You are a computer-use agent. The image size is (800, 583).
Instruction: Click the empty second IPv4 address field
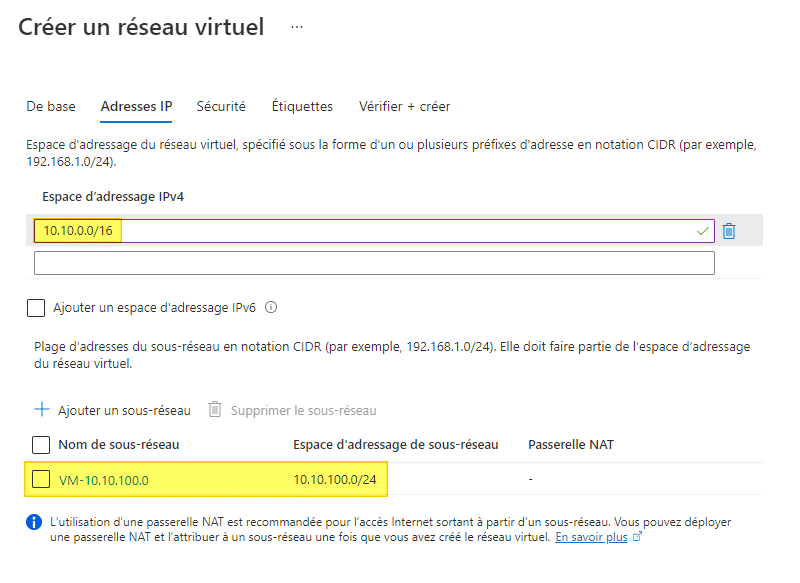pos(374,263)
